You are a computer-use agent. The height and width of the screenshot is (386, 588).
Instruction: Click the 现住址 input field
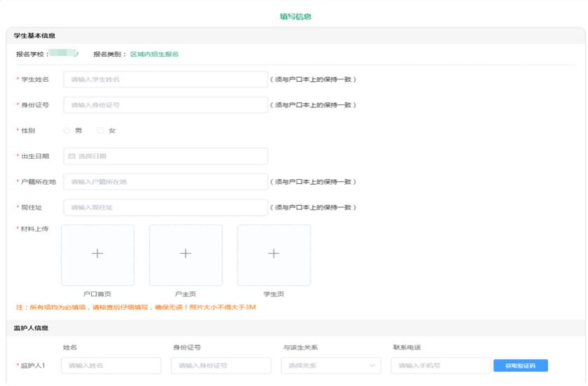tap(166, 207)
